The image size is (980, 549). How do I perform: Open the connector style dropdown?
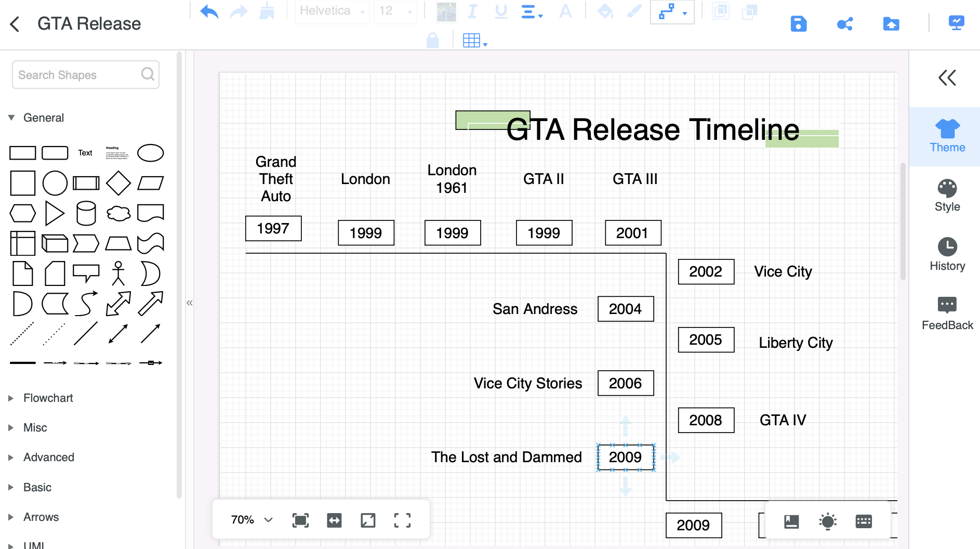click(x=672, y=11)
